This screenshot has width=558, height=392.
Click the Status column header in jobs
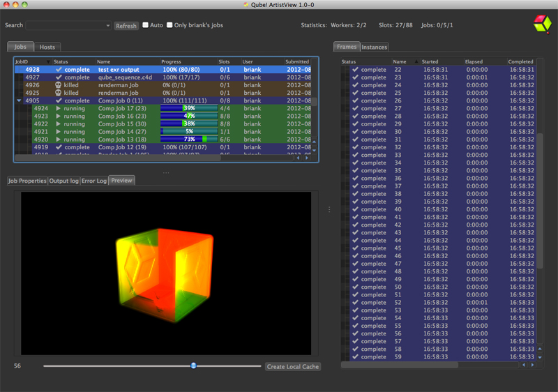coord(74,61)
